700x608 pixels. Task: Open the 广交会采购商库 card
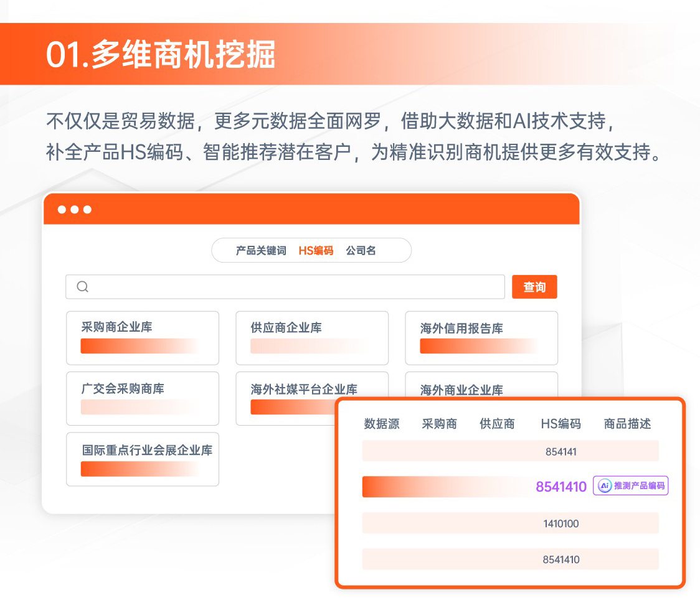point(143,398)
